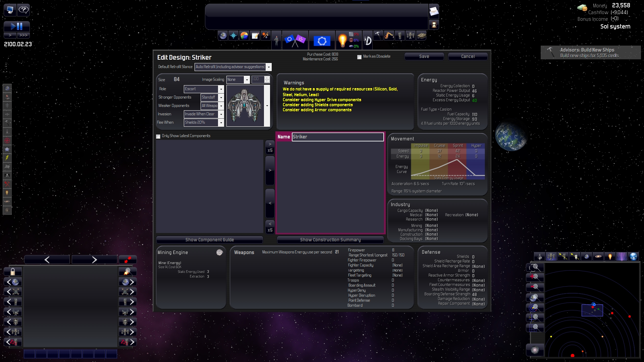
Task: Click the Name field containing Striker
Action: (x=338, y=137)
